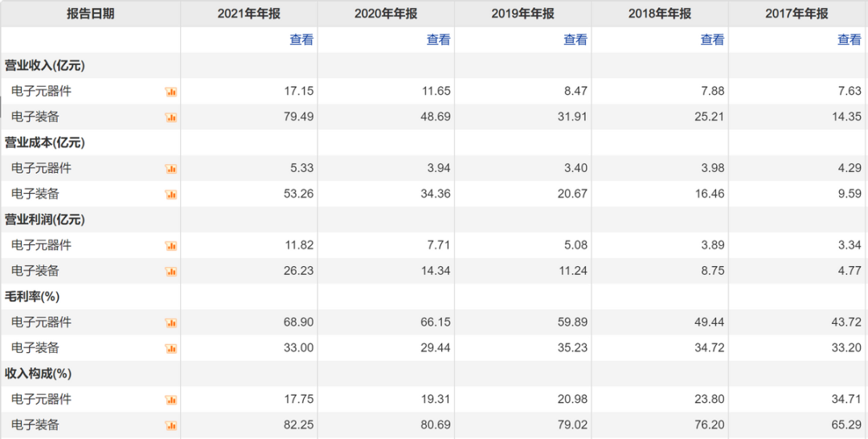The height and width of the screenshot is (439, 868).
Task: Click 查看 link under 2021年年报
Action: click(x=301, y=39)
